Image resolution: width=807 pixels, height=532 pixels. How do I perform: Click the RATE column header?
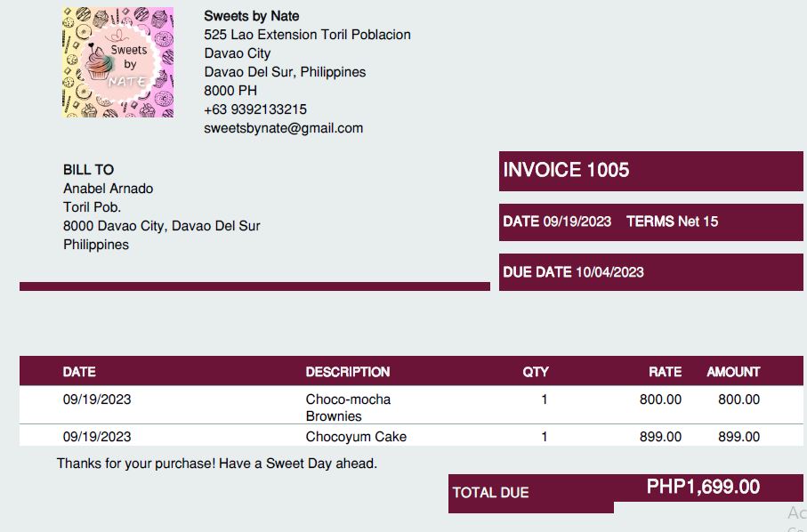665,372
